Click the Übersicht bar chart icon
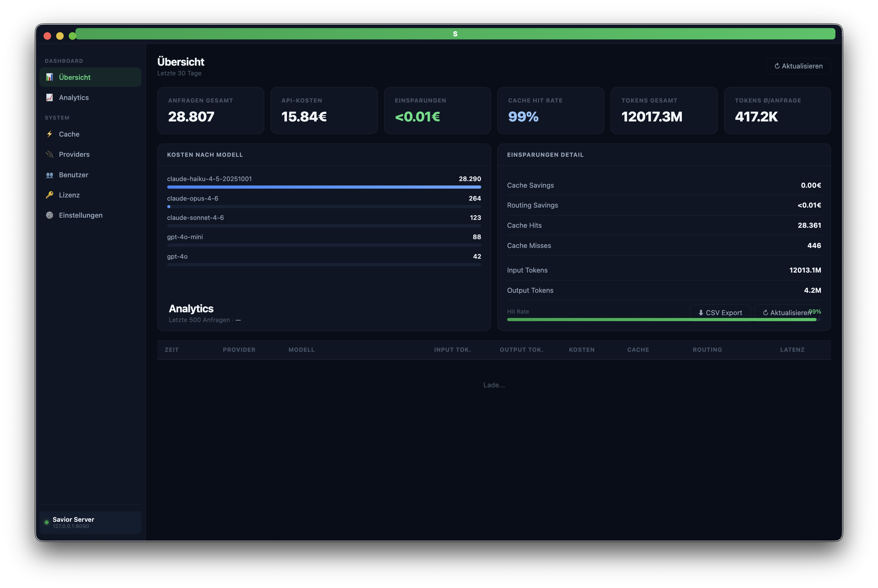 tap(50, 77)
